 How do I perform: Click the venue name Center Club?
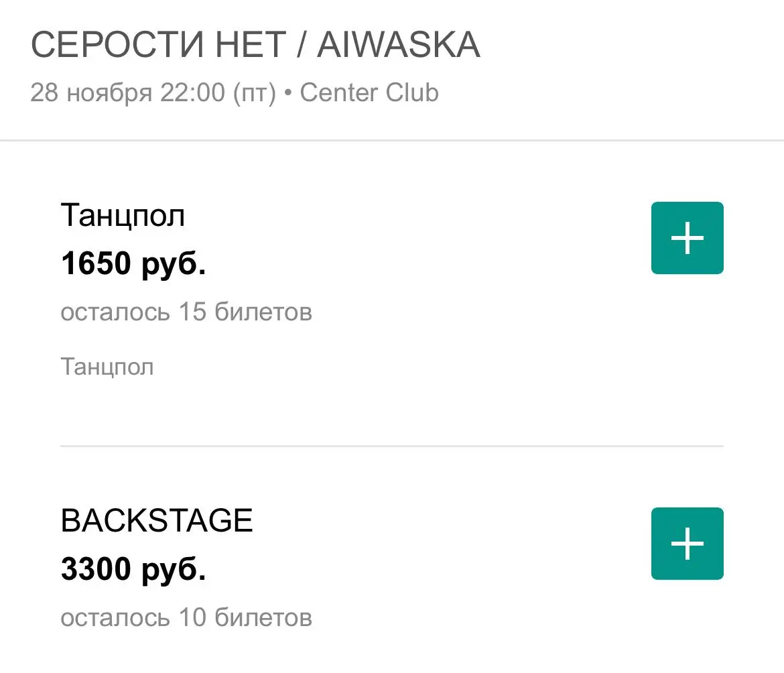click(369, 93)
